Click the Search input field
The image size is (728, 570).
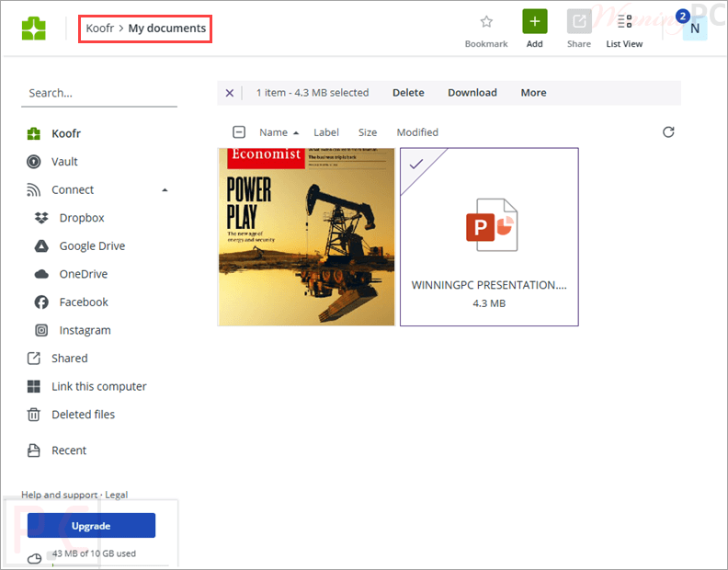coord(99,94)
